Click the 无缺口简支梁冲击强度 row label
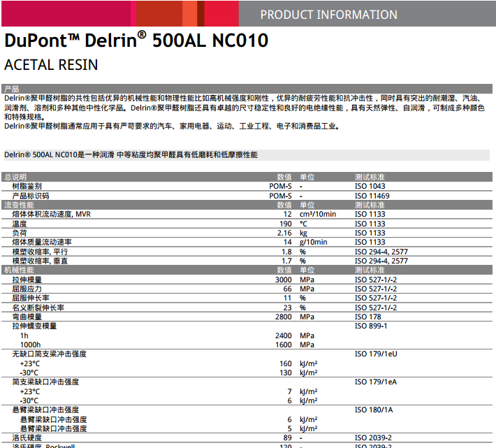The height and width of the screenshot is (448, 496). pyautogui.click(x=49, y=354)
